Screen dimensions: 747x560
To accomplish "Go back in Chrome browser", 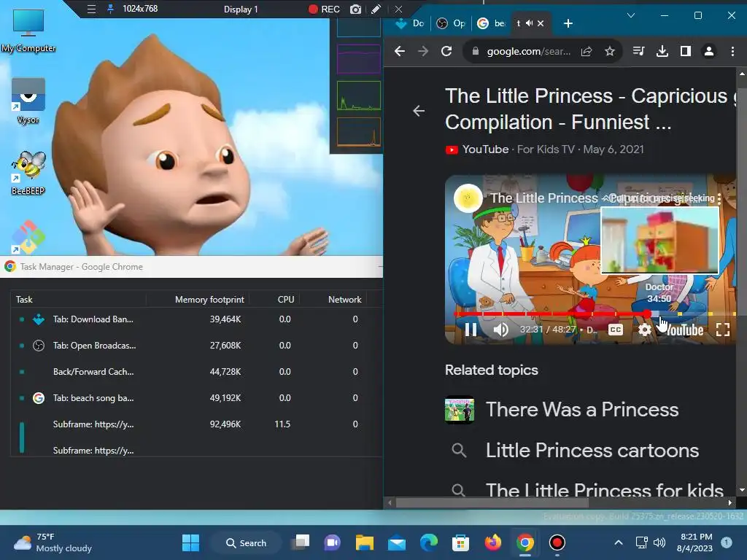I will 400,51.
